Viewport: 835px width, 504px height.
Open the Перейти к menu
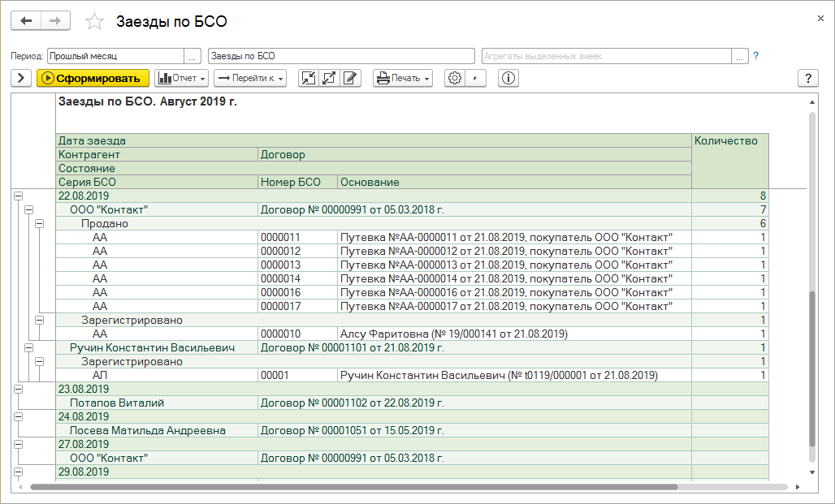(250, 78)
